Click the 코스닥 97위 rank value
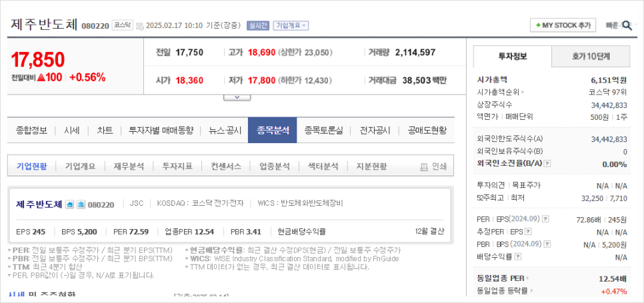 point(607,93)
